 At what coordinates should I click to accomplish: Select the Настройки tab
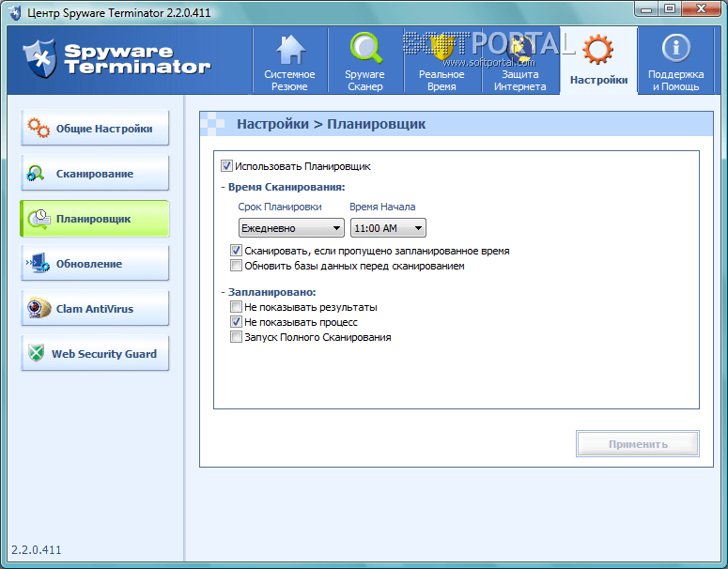coord(598,61)
